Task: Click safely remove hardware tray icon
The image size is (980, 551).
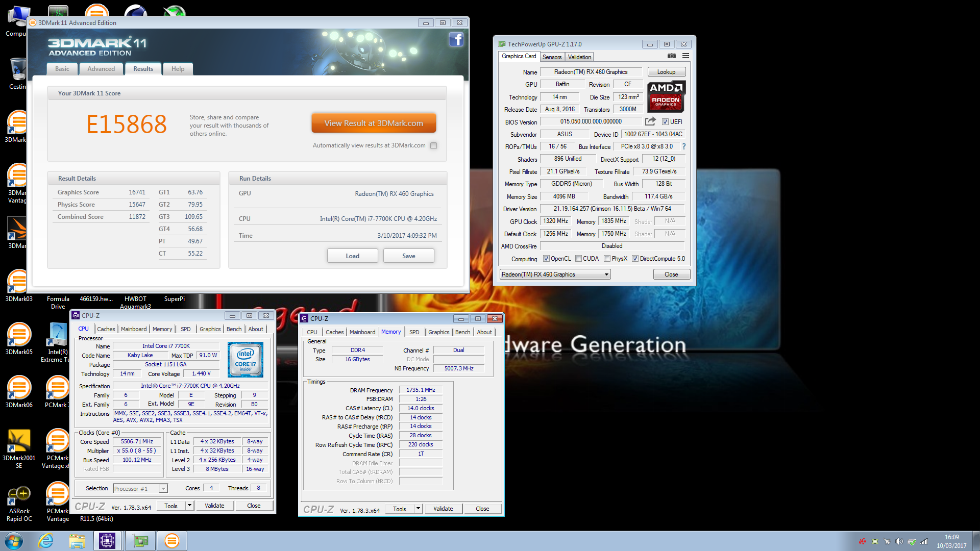Action: pos(912,541)
